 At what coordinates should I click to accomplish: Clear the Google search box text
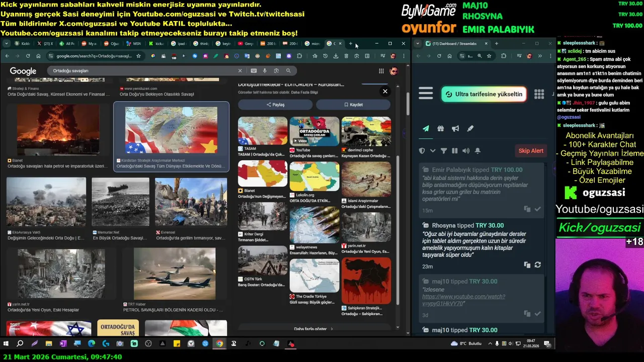(240, 71)
